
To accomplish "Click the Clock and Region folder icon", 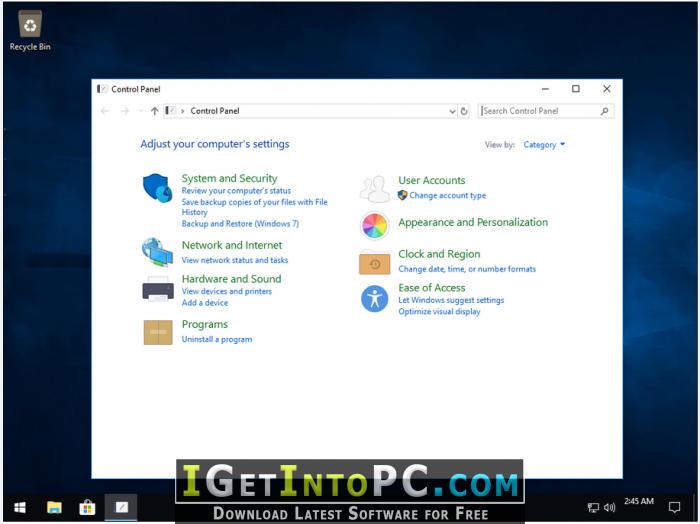I will click(375, 262).
